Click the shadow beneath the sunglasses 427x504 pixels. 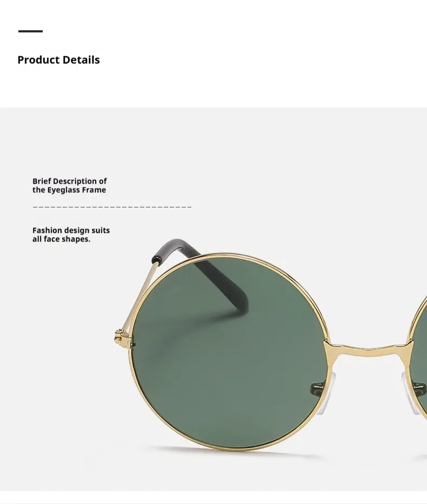coord(231,453)
